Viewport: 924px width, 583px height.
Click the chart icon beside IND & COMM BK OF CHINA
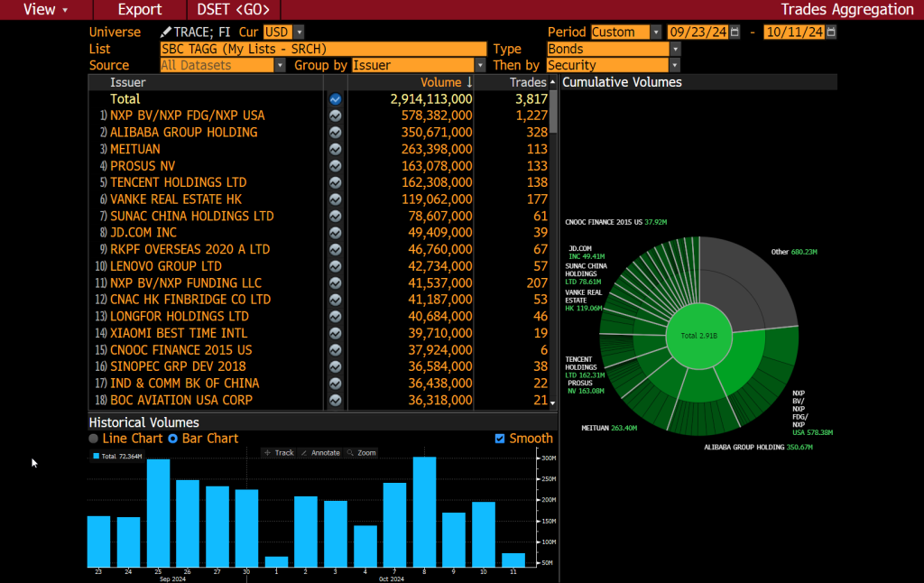tap(336, 384)
